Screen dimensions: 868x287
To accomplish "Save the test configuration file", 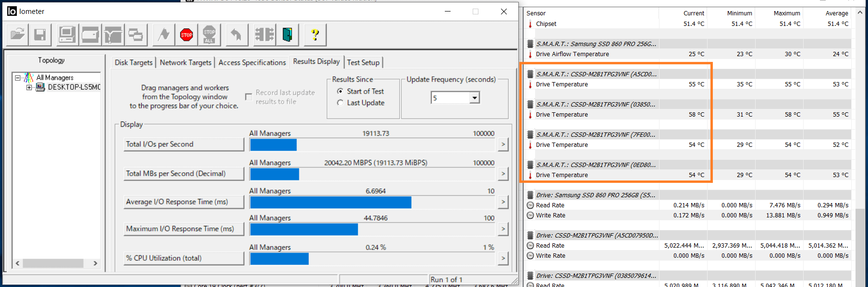I will coord(40,35).
